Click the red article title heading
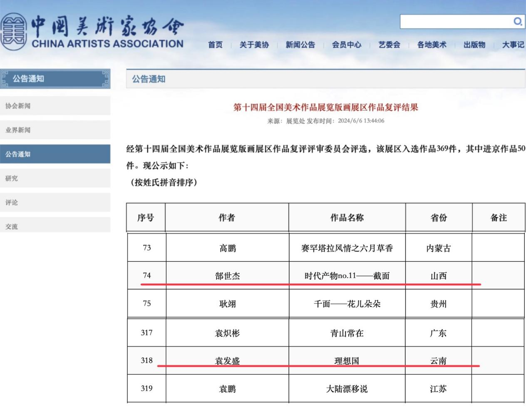526x420 pixels. tap(325, 107)
